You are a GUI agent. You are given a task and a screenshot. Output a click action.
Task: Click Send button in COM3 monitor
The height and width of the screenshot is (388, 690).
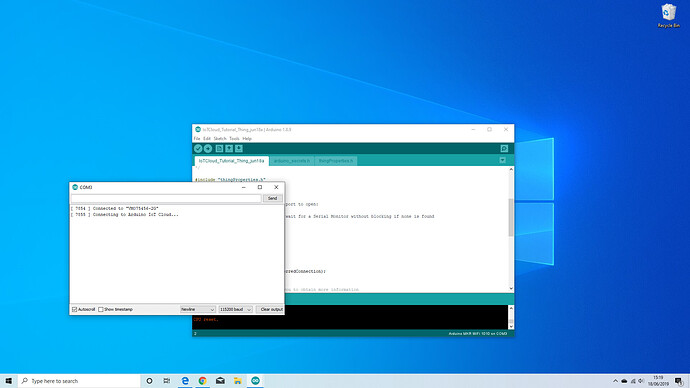coord(272,198)
